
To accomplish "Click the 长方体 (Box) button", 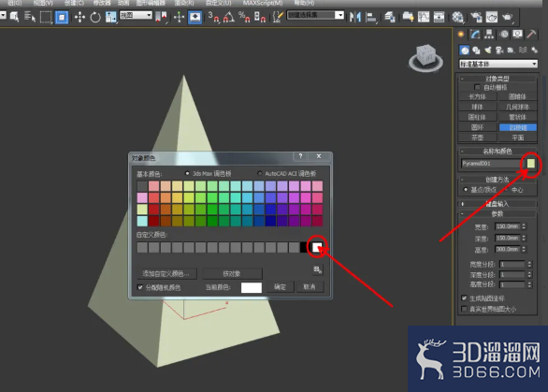I will click(x=477, y=96).
